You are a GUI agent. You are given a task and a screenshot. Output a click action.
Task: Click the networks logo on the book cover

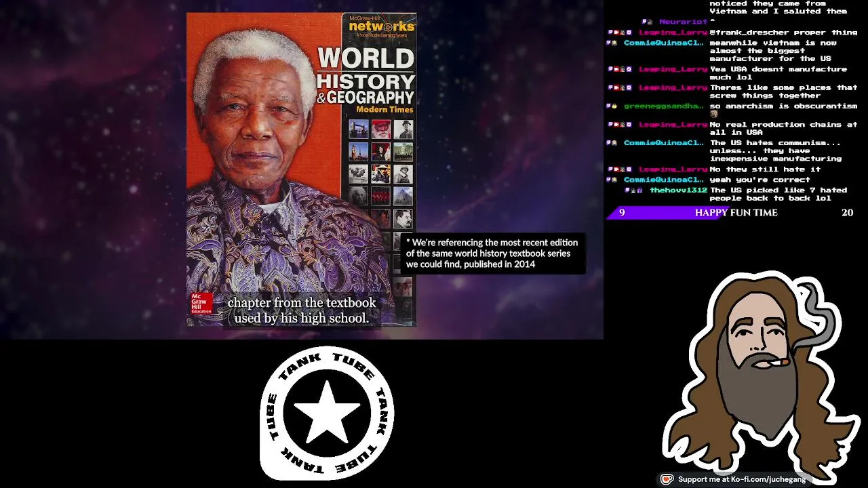[x=381, y=27]
